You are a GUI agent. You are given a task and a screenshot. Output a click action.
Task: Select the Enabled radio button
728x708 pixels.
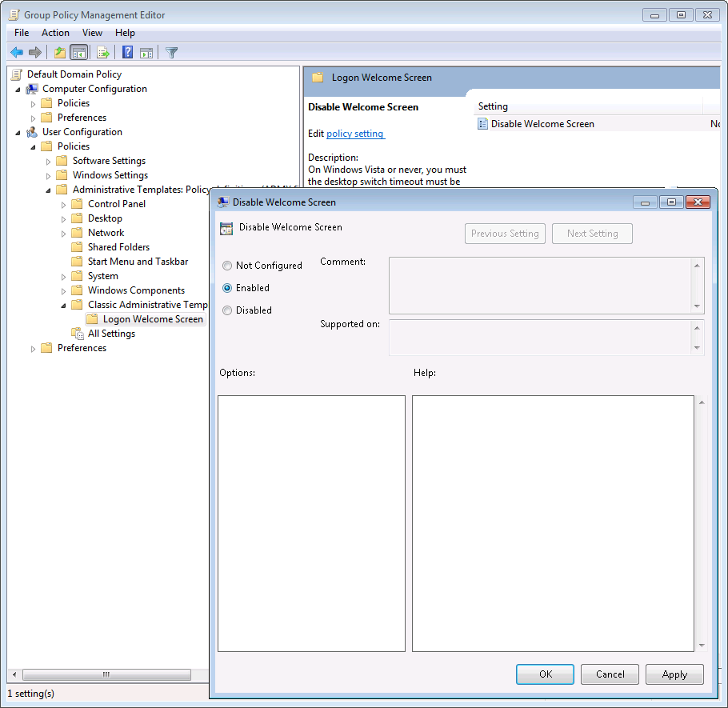tap(228, 288)
